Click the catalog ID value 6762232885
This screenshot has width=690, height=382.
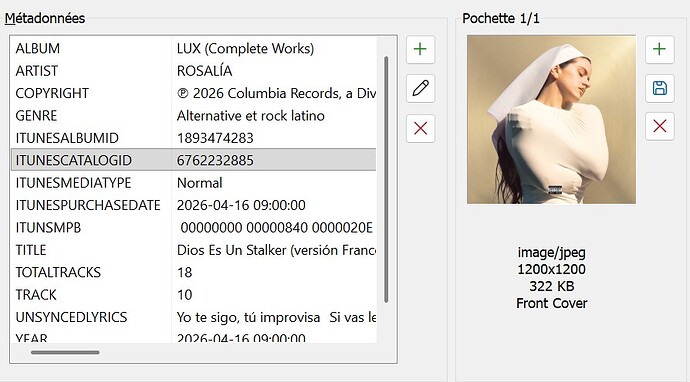[x=215, y=160]
